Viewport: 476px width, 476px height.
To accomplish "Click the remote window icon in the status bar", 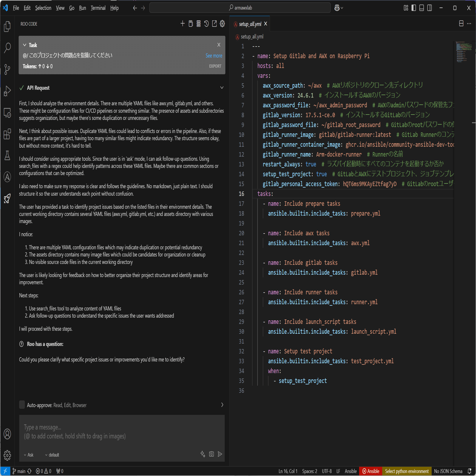I will tap(5, 471).
